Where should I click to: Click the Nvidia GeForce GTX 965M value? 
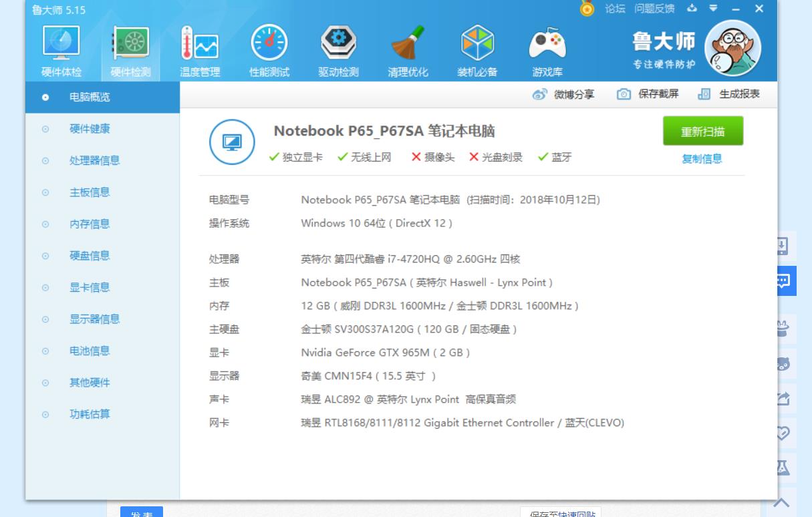pos(386,353)
